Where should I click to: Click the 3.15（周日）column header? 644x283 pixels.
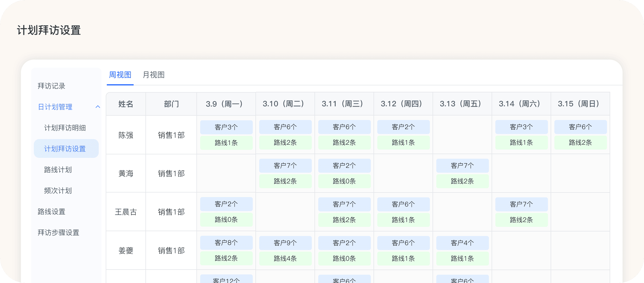coord(580,104)
